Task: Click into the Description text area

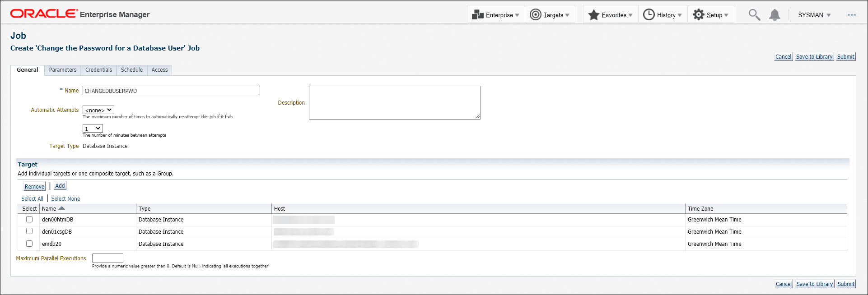Action: coord(395,103)
